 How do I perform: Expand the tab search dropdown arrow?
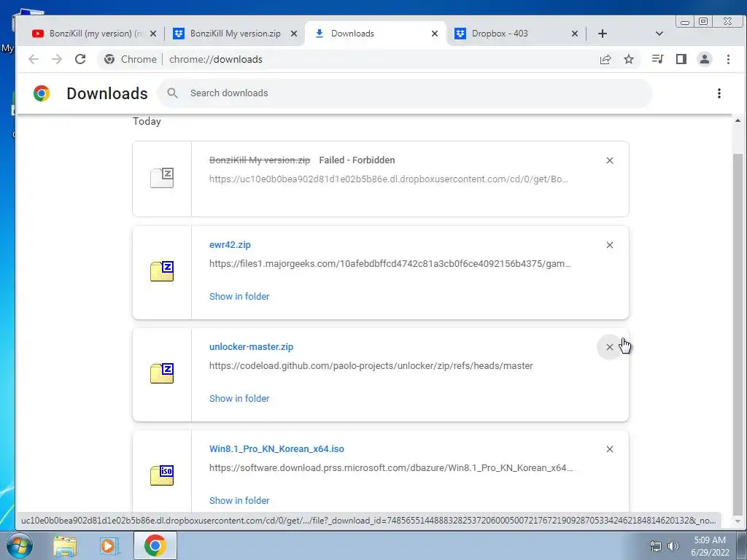[x=659, y=34]
